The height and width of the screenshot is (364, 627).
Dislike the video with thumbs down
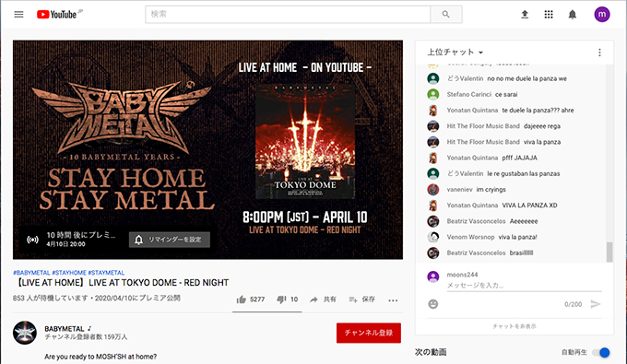(287, 299)
